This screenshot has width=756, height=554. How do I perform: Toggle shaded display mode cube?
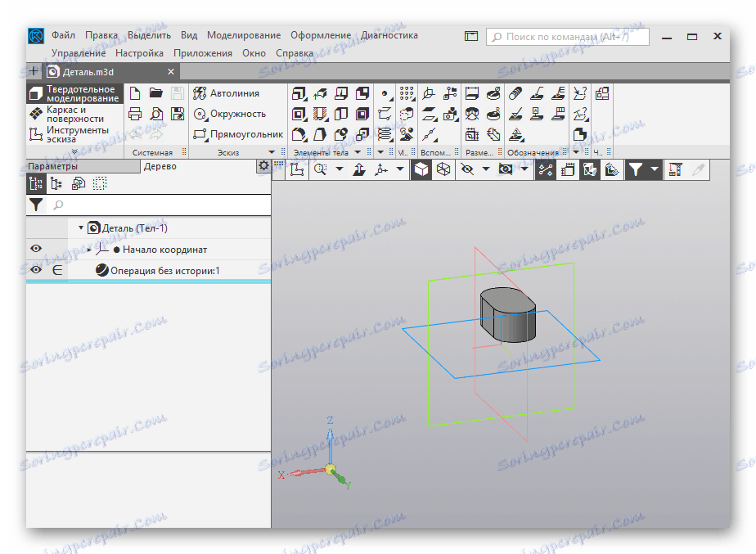pyautogui.click(x=421, y=169)
